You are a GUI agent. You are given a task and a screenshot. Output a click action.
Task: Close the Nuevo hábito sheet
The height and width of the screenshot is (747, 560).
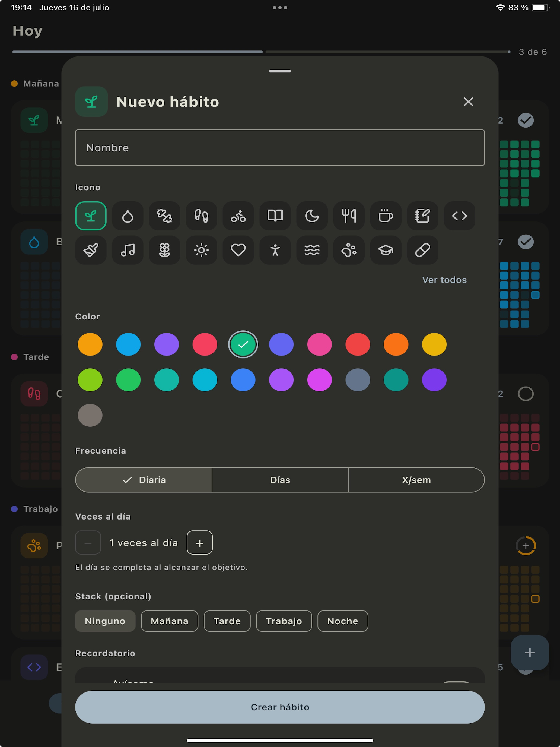(x=468, y=102)
